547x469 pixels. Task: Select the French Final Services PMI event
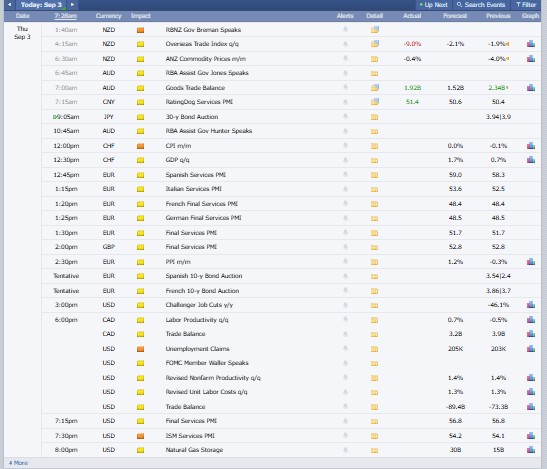pyautogui.click(x=202, y=203)
